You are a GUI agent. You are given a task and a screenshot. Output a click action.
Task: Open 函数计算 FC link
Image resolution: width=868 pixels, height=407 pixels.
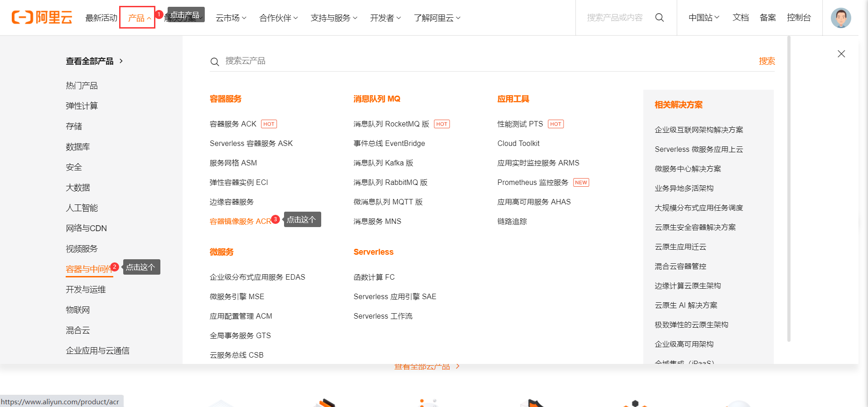pos(374,277)
